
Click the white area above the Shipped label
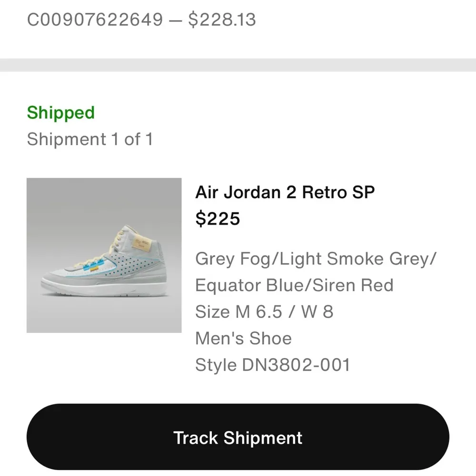238,86
